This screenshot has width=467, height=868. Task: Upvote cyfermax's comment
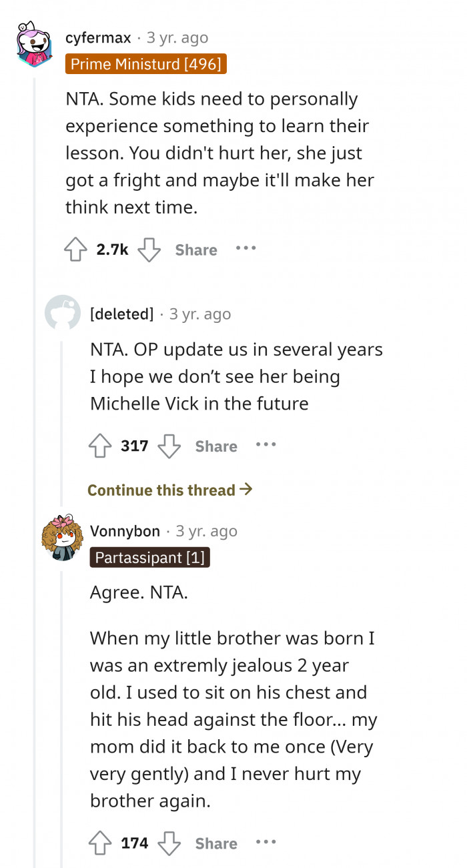click(77, 250)
